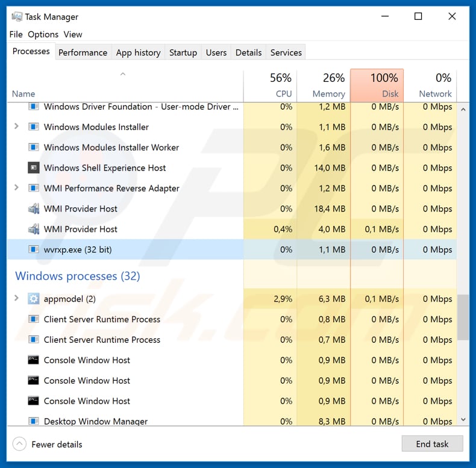Expand the WMI Performance Reverse Adapter group
The width and height of the screenshot is (476, 468).
(16, 187)
